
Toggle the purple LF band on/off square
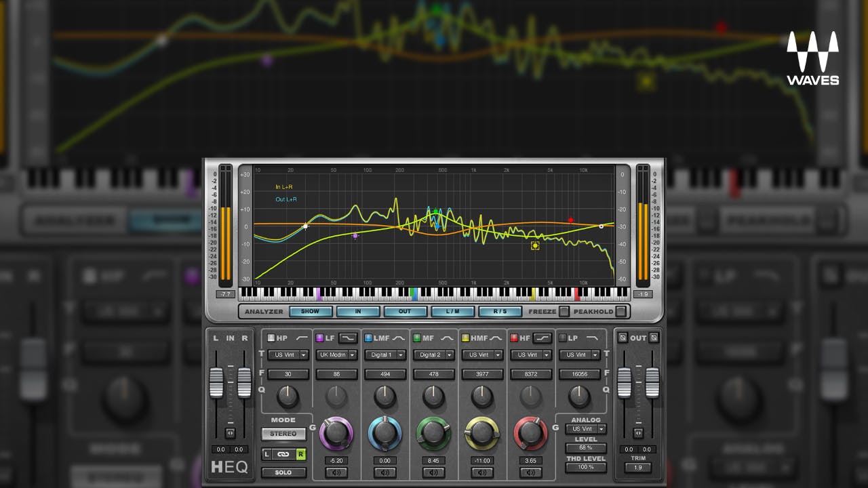320,338
